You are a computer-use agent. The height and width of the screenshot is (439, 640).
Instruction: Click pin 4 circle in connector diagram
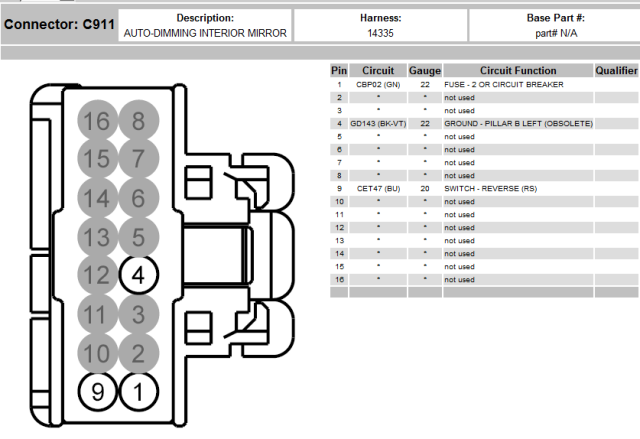[138, 275]
